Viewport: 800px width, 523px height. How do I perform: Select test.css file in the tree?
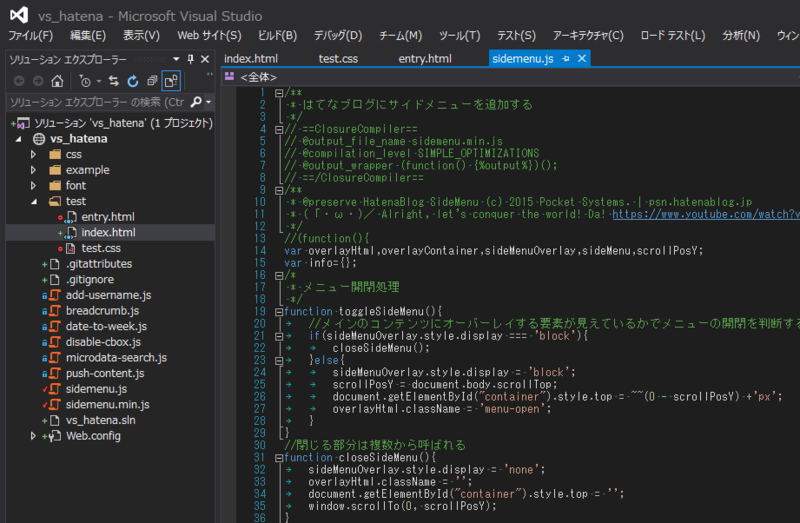click(x=101, y=248)
